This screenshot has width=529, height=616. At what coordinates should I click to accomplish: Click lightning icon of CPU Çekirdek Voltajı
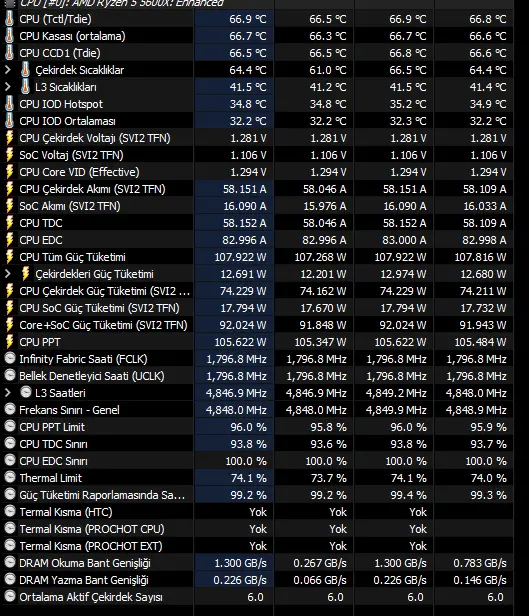[10, 138]
